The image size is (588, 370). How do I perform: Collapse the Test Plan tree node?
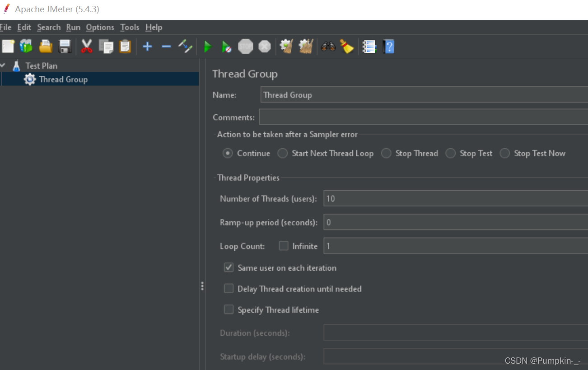coord(3,66)
